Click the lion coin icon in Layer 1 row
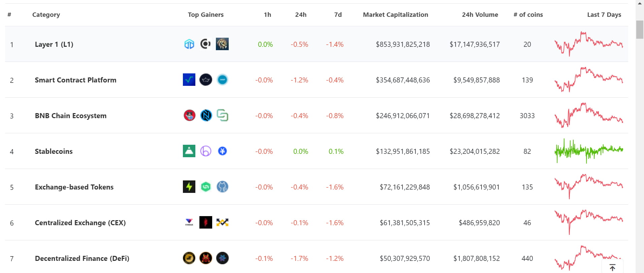The height and width of the screenshot is (273, 644). [x=222, y=44]
